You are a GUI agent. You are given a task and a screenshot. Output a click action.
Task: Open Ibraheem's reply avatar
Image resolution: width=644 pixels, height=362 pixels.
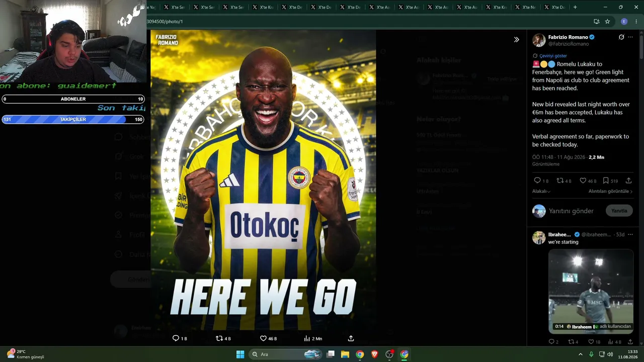pyautogui.click(x=539, y=238)
